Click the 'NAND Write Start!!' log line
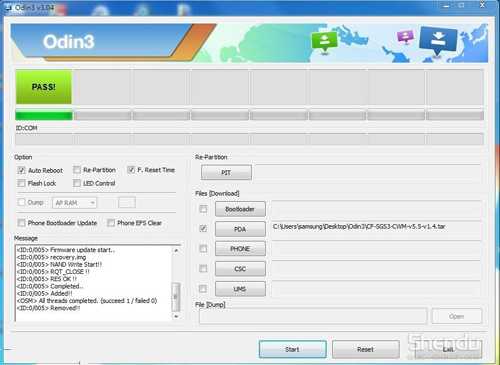Image resolution: width=500 pixels, height=365 pixels. pyautogui.click(x=59, y=264)
